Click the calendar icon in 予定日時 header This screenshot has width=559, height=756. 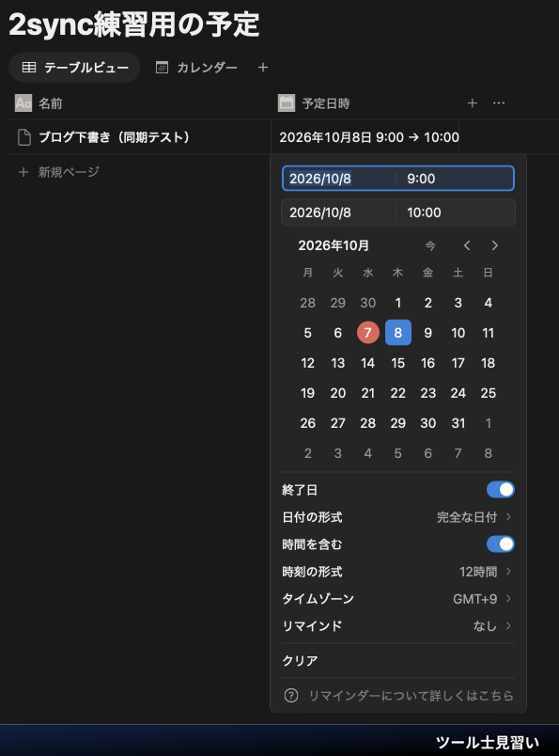[x=287, y=102]
